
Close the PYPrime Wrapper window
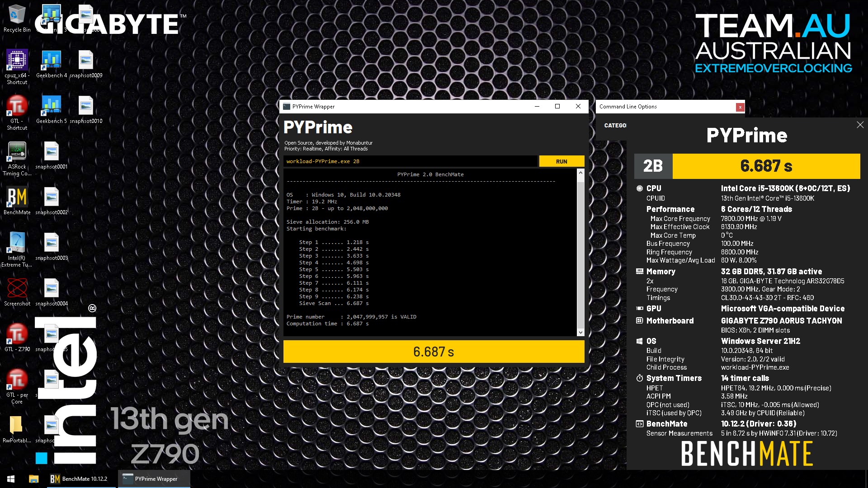tap(578, 107)
